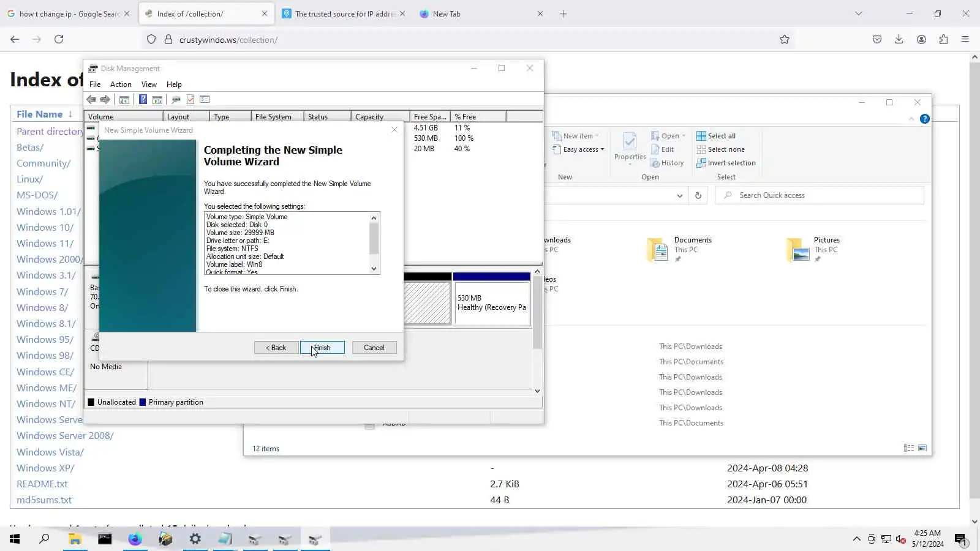Click the Forward arrow in Disk Management toolbar
The width and height of the screenshot is (980, 551).
(x=105, y=99)
